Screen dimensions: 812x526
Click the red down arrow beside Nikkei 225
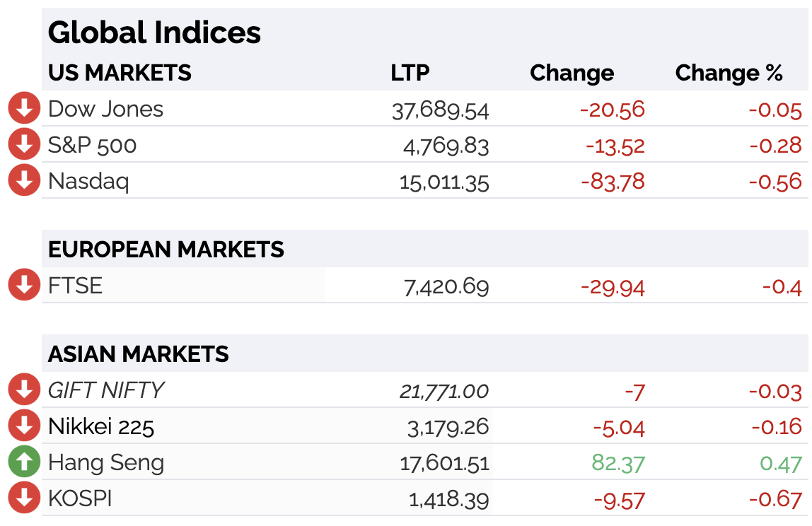pos(24,426)
